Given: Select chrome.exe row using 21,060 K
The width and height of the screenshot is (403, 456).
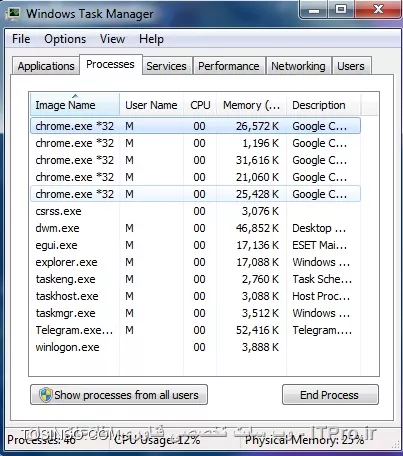Looking at the screenshot, I should point(195,177).
